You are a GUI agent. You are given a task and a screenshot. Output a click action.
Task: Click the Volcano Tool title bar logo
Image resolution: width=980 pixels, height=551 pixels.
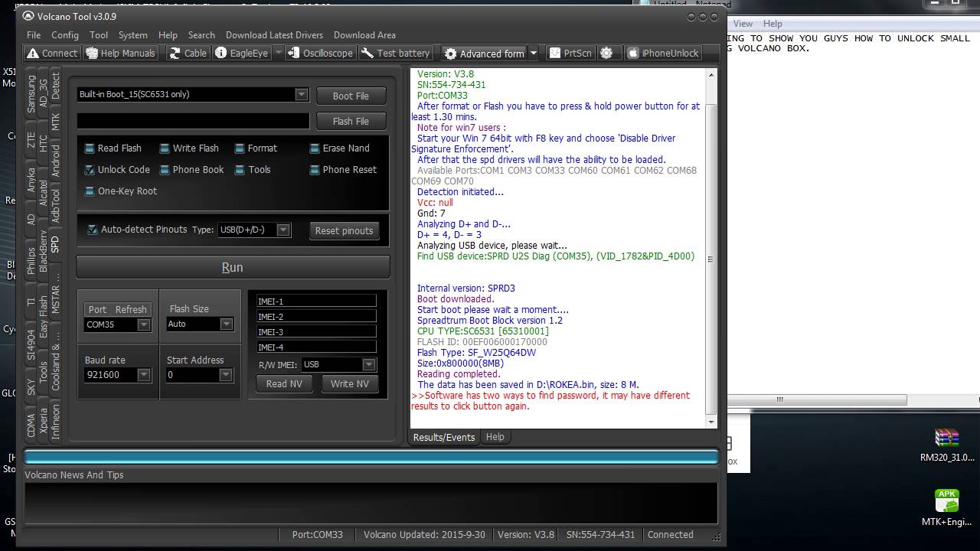[x=28, y=16]
